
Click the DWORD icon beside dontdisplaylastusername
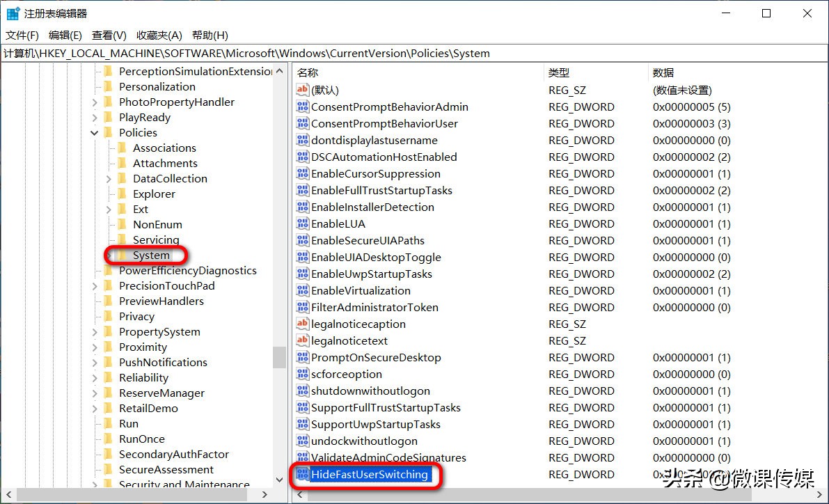tap(302, 140)
